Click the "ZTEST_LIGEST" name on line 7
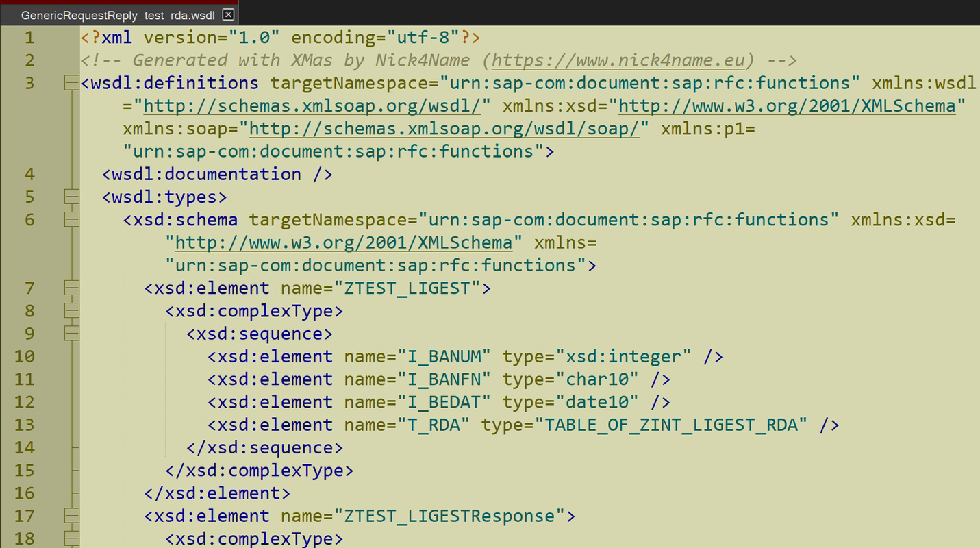 click(407, 288)
